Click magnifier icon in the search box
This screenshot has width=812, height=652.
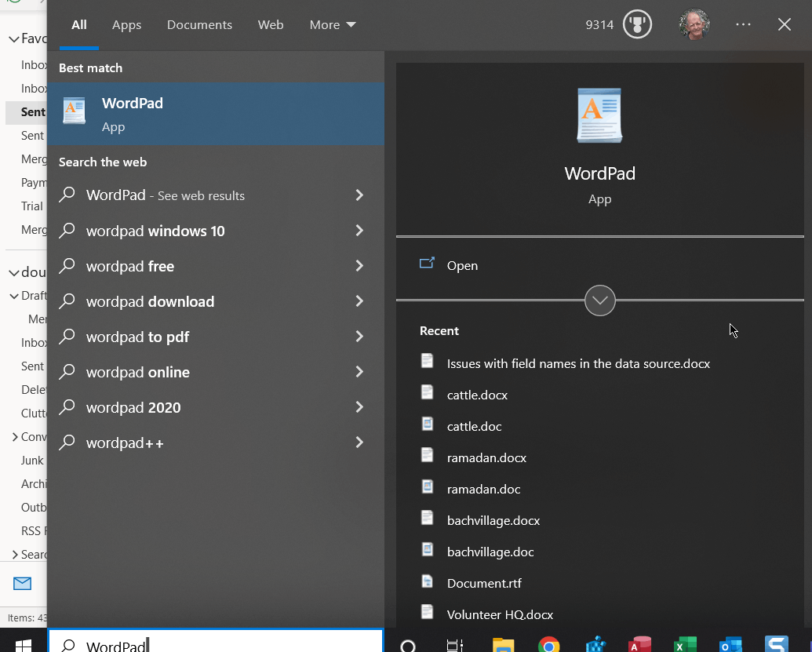coord(68,645)
